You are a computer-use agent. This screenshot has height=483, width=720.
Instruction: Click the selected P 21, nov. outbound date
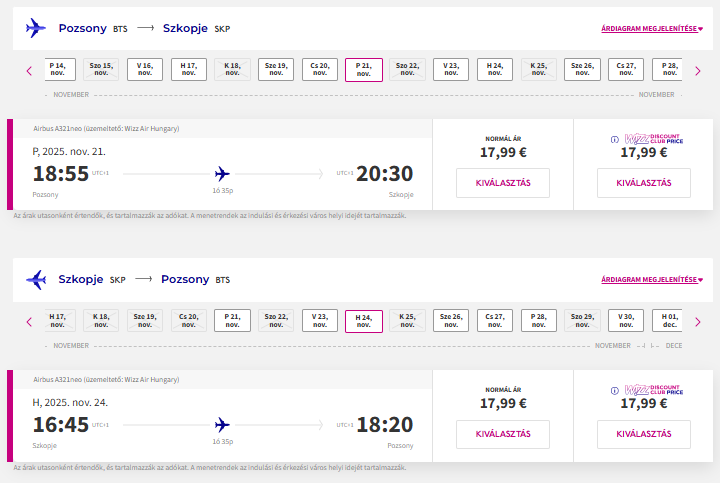coord(364,70)
